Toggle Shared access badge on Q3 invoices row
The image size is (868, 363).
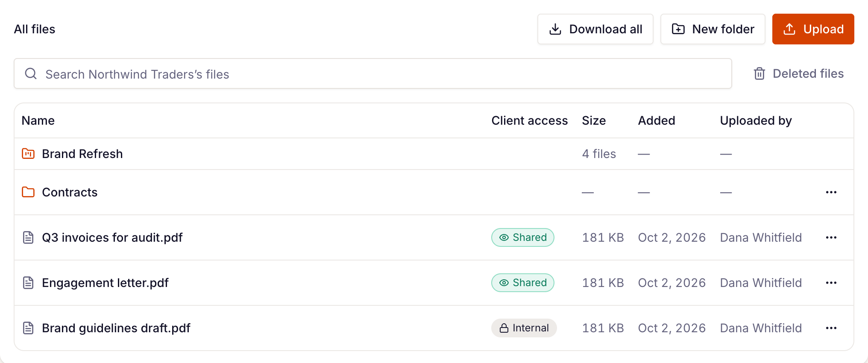click(523, 237)
